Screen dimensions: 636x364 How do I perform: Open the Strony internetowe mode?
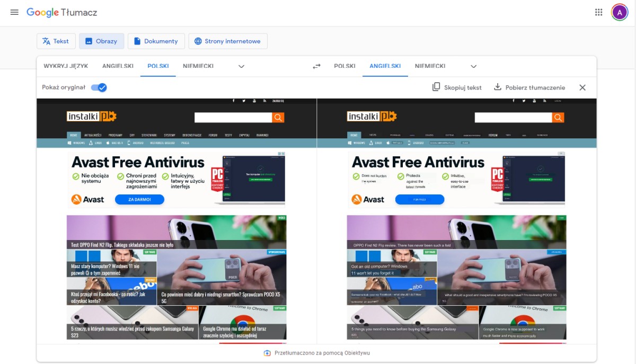tap(227, 41)
